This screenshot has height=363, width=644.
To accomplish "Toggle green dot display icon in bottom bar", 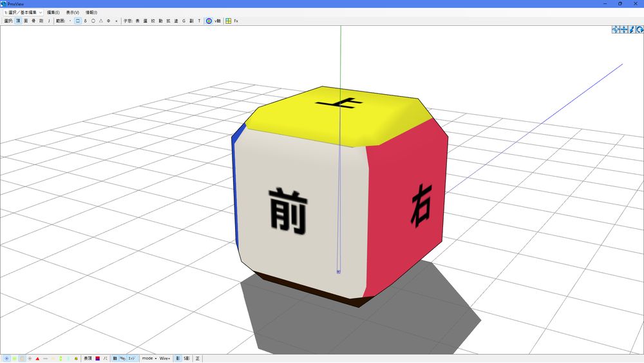I will [14, 358].
